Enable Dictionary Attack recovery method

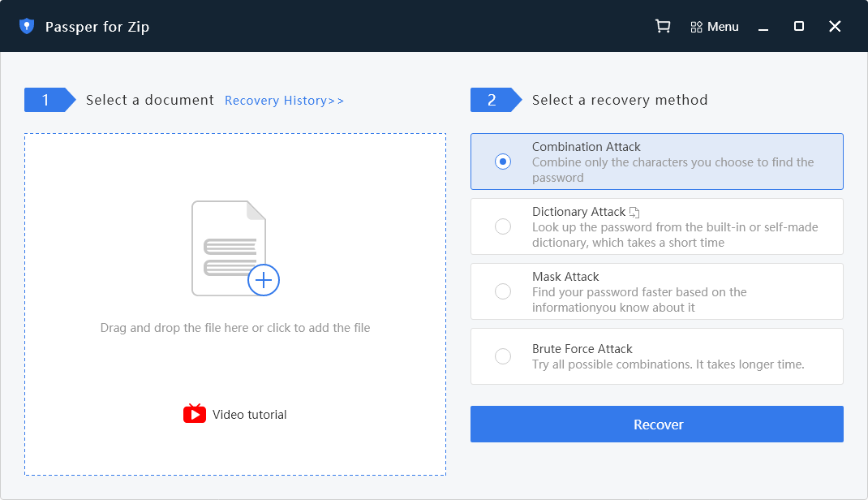pos(503,226)
